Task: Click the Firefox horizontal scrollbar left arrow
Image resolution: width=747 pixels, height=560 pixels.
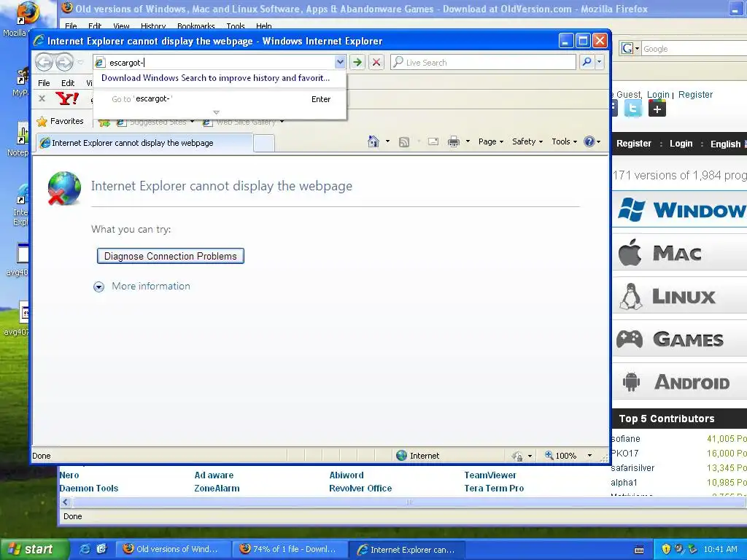Action: click(x=66, y=502)
